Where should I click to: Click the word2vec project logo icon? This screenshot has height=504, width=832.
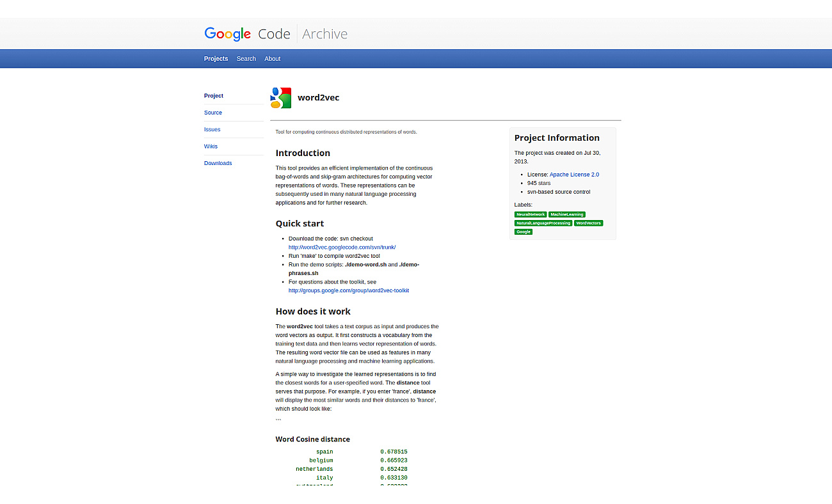[281, 98]
